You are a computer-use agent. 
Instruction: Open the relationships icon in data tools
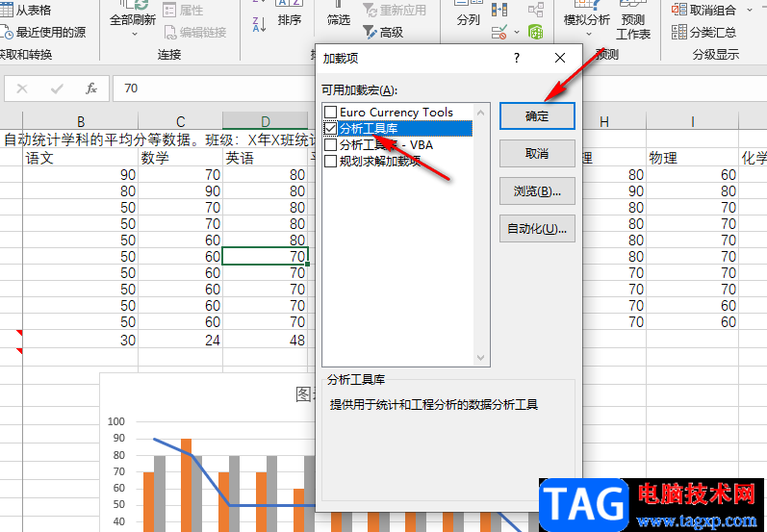click(x=536, y=10)
